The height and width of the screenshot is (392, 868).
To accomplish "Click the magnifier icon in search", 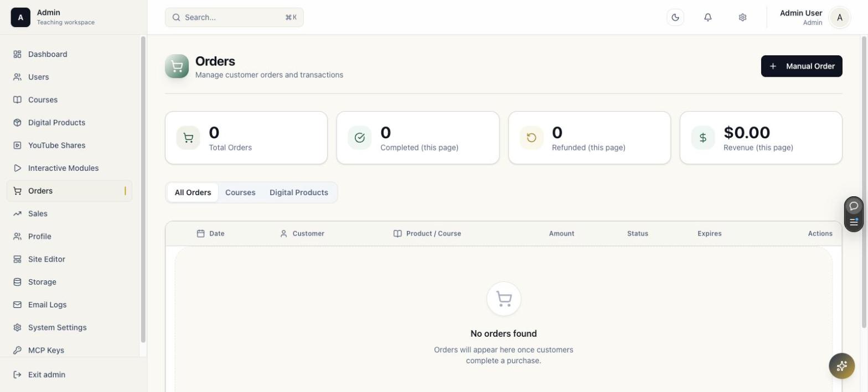I will pyautogui.click(x=176, y=17).
